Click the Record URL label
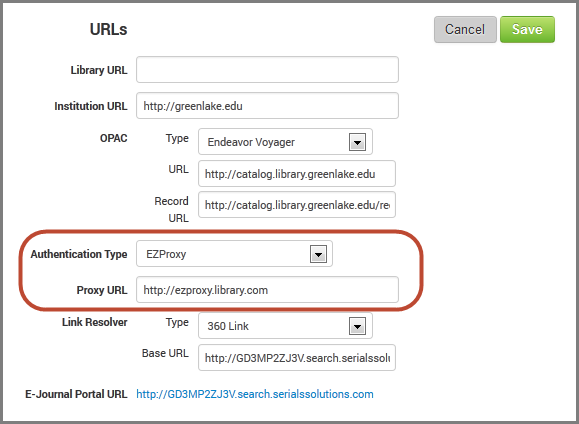This screenshot has width=579, height=424. coord(171,209)
